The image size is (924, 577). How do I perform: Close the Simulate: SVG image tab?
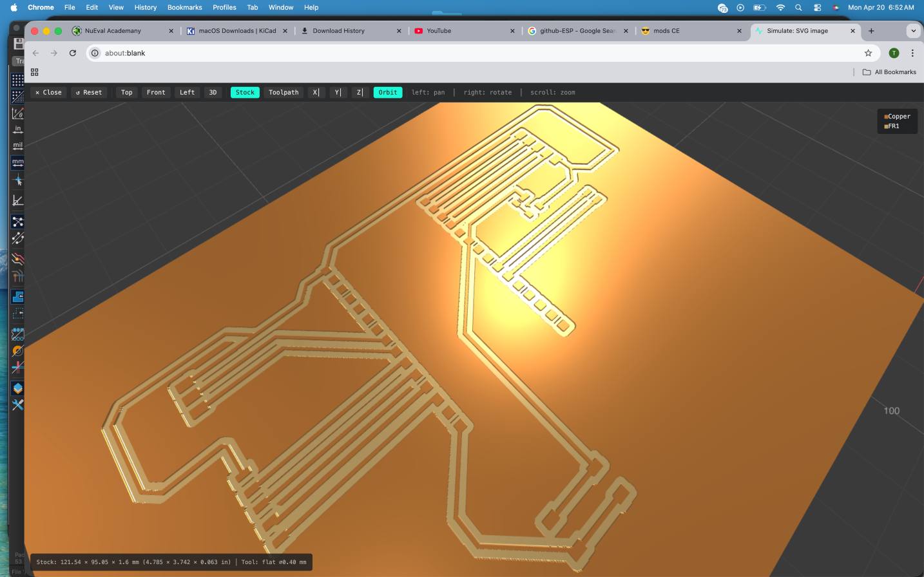click(852, 31)
